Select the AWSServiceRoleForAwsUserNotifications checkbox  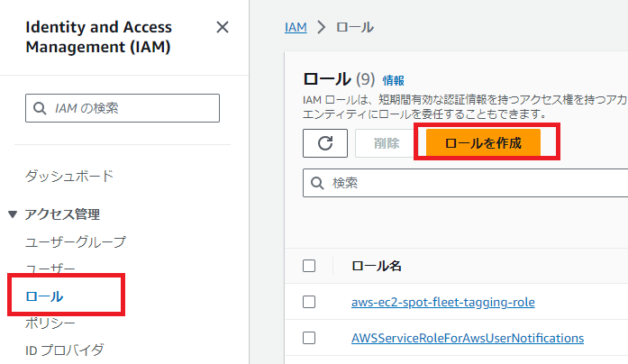pos(309,338)
